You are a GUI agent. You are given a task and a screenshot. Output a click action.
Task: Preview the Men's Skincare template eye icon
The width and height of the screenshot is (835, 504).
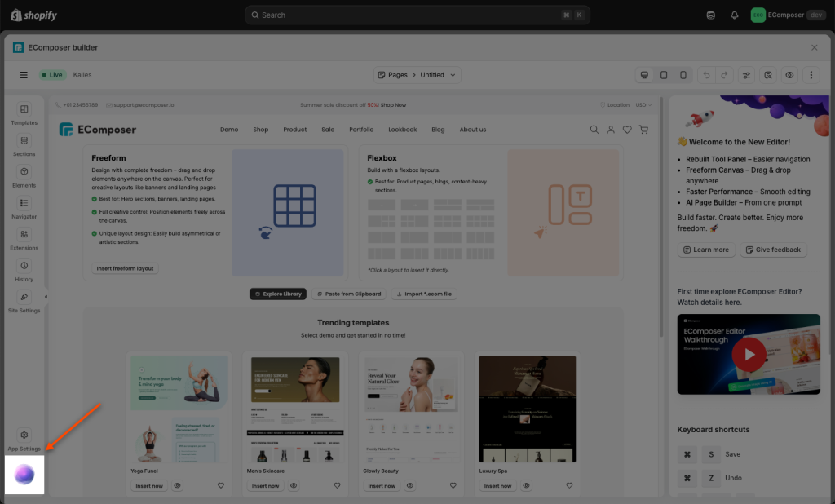click(x=294, y=486)
